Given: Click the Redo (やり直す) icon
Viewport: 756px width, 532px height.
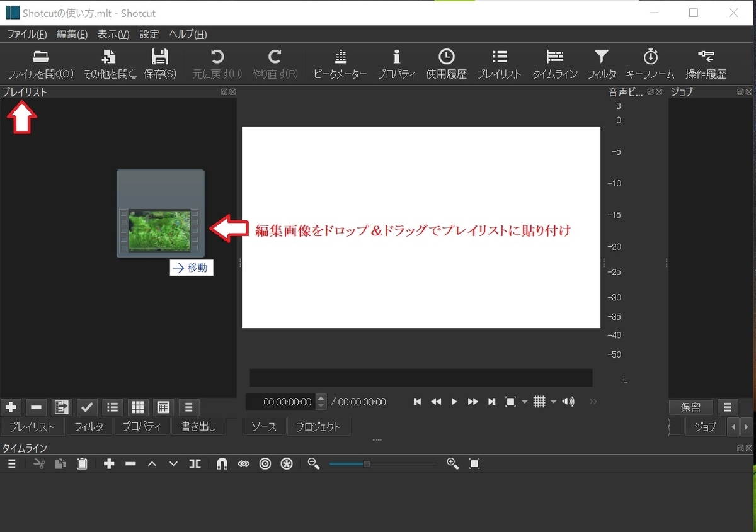Looking at the screenshot, I should pyautogui.click(x=275, y=57).
